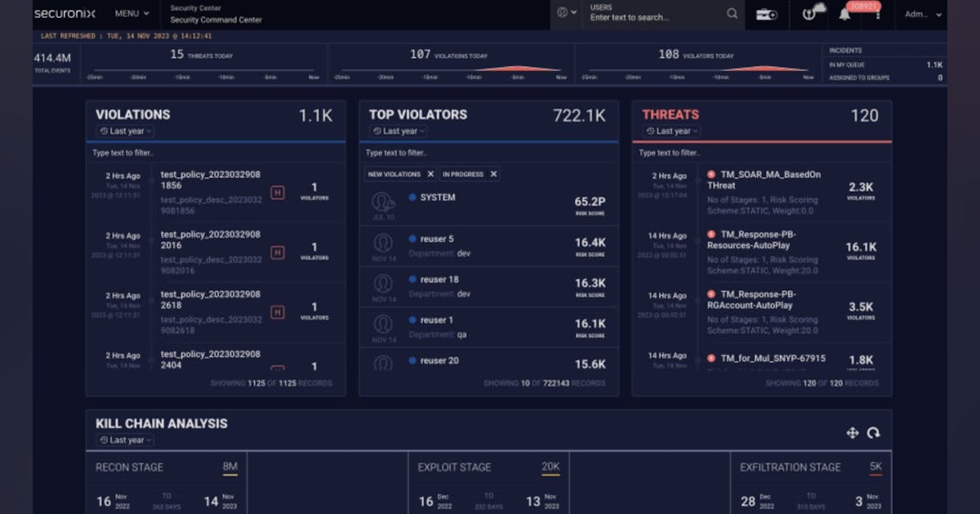Remove the IN PROGRESS filter chip
Viewport: 980px width, 514px height.
493,174
